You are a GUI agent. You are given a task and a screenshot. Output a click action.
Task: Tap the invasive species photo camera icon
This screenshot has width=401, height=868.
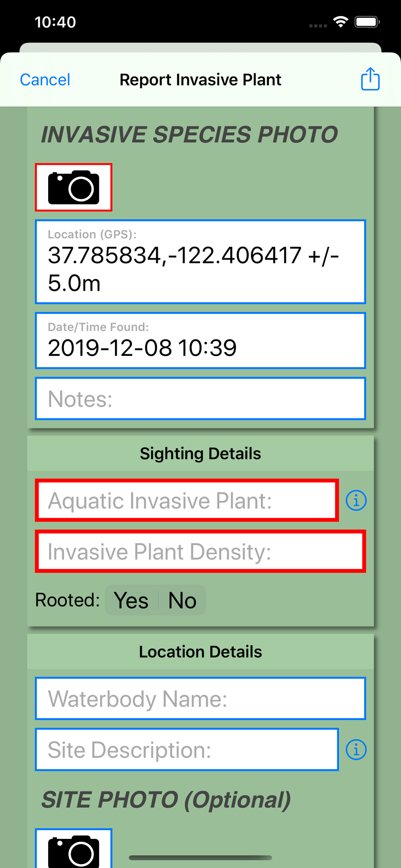coord(73,187)
